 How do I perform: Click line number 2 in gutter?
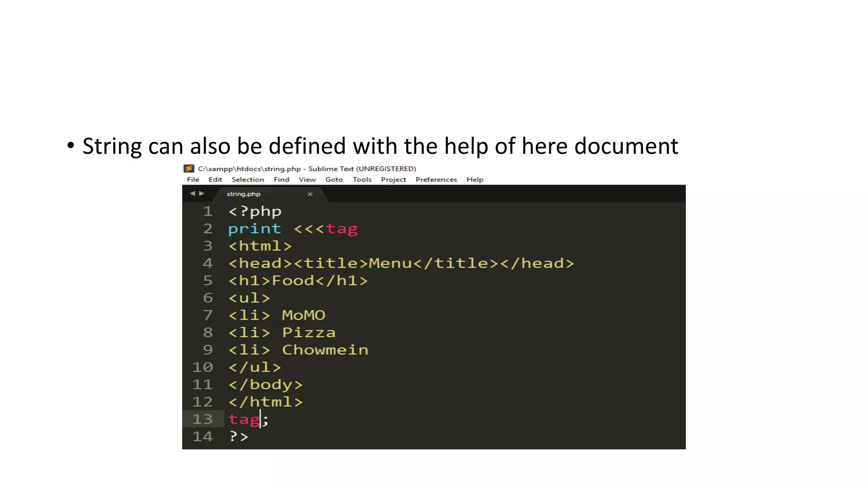coord(208,229)
